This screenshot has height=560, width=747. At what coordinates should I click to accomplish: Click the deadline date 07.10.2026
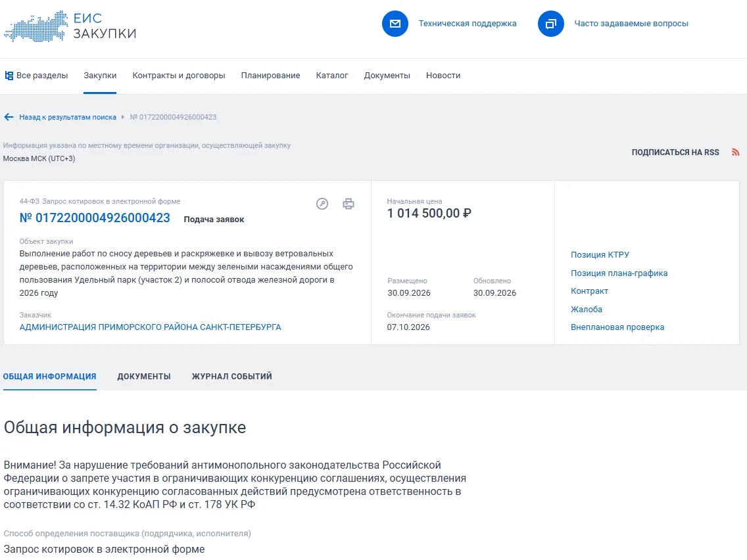(408, 327)
